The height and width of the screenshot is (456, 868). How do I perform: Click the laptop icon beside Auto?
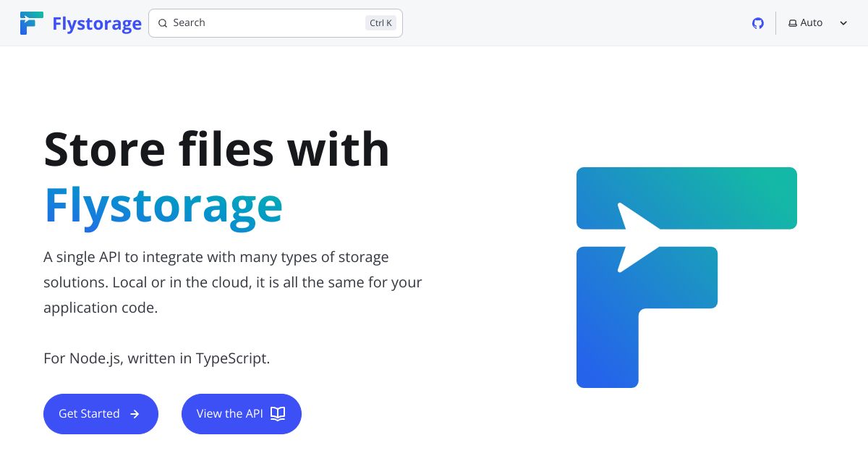(x=793, y=23)
